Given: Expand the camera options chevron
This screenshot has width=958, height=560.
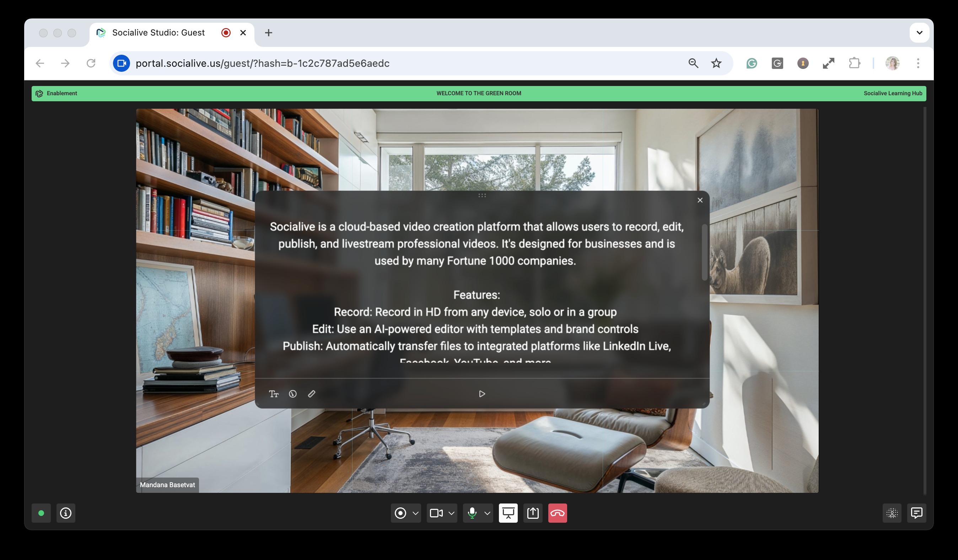Looking at the screenshot, I should point(451,513).
